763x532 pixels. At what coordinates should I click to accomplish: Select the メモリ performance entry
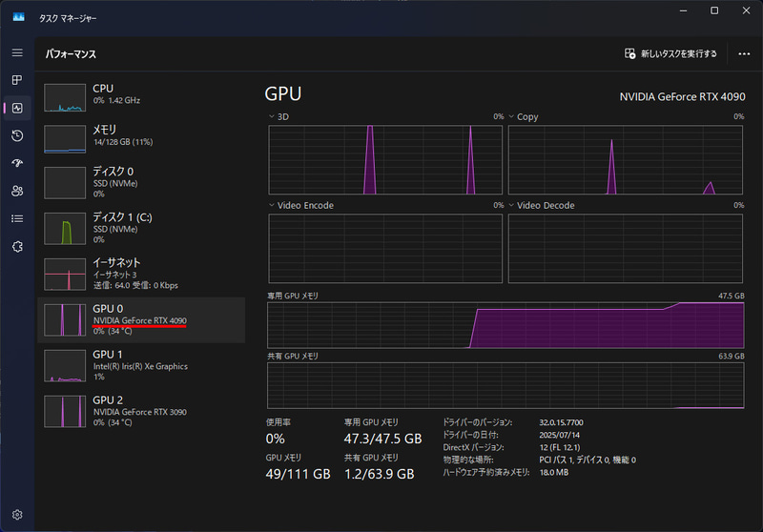[141, 138]
